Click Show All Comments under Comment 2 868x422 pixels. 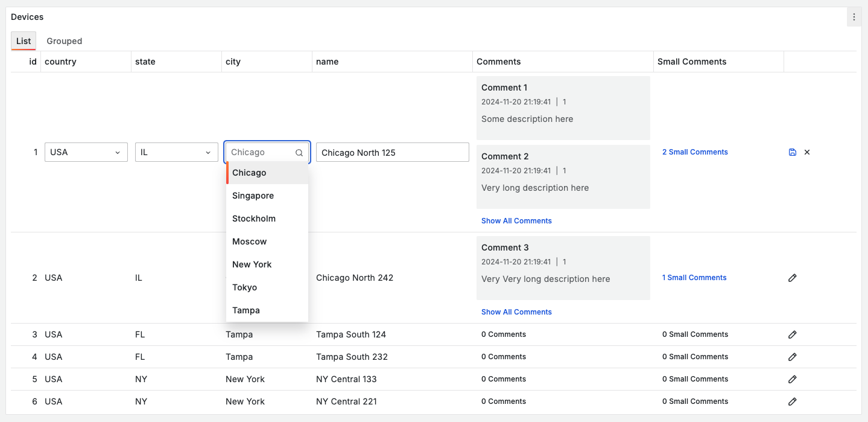tap(516, 221)
